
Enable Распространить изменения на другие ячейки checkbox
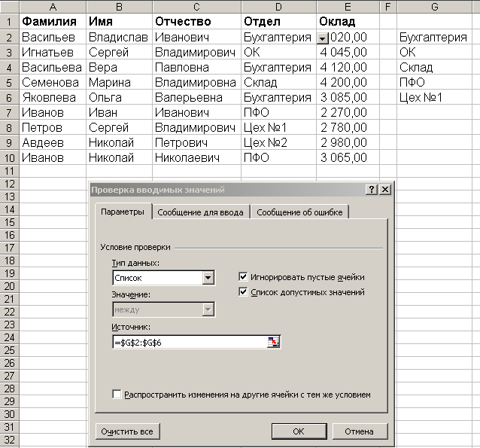click(x=117, y=395)
